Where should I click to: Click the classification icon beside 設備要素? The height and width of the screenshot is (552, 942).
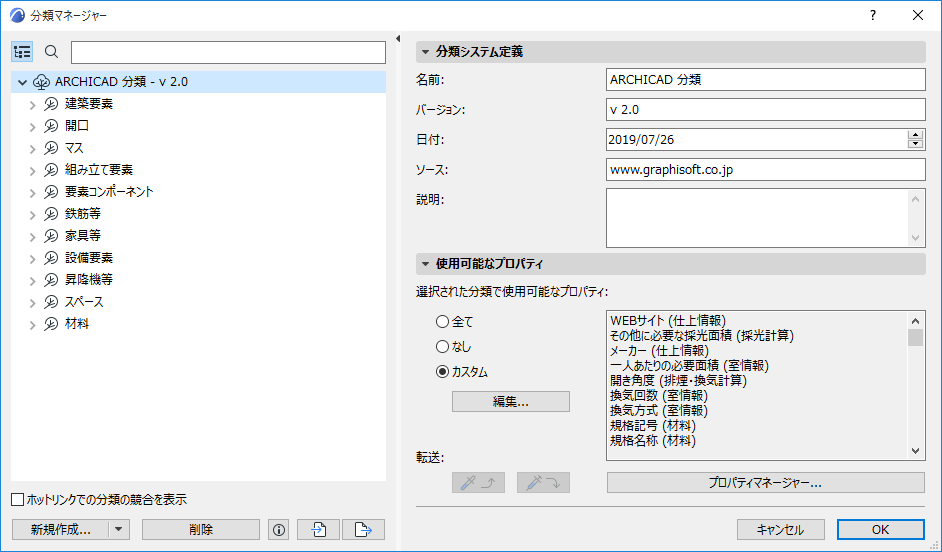click(x=51, y=258)
